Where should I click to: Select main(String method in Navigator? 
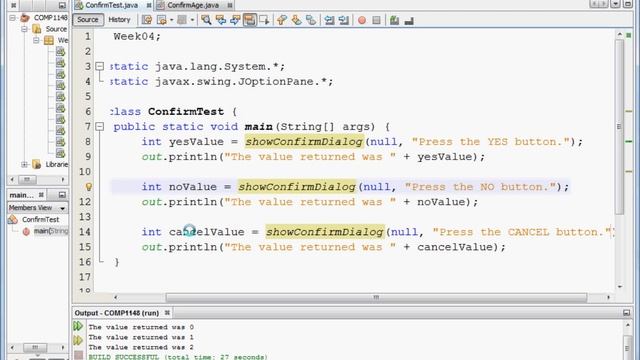tap(51, 231)
